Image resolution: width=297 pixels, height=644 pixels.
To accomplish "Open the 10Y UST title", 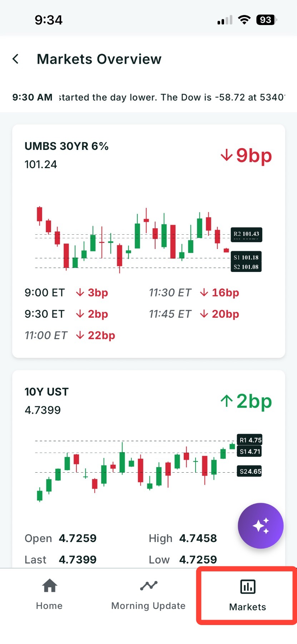I will (x=46, y=392).
